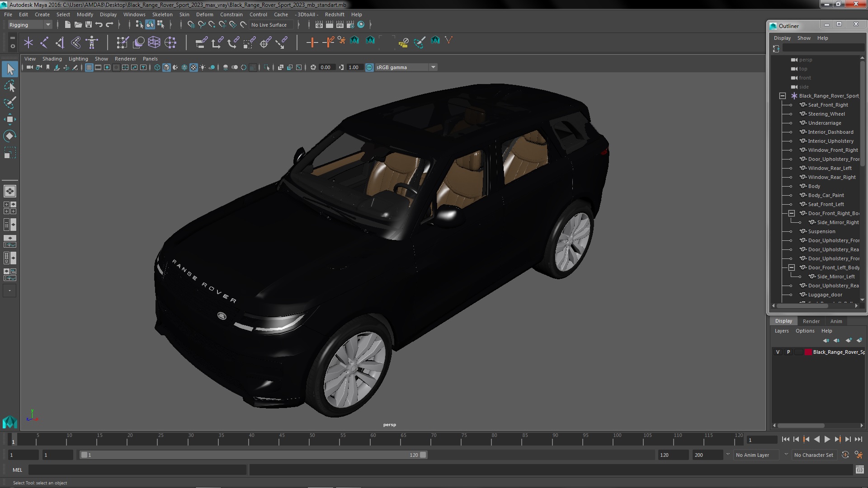
Task: Toggle the Wireframe cube display
Action: pyautogui.click(x=157, y=67)
